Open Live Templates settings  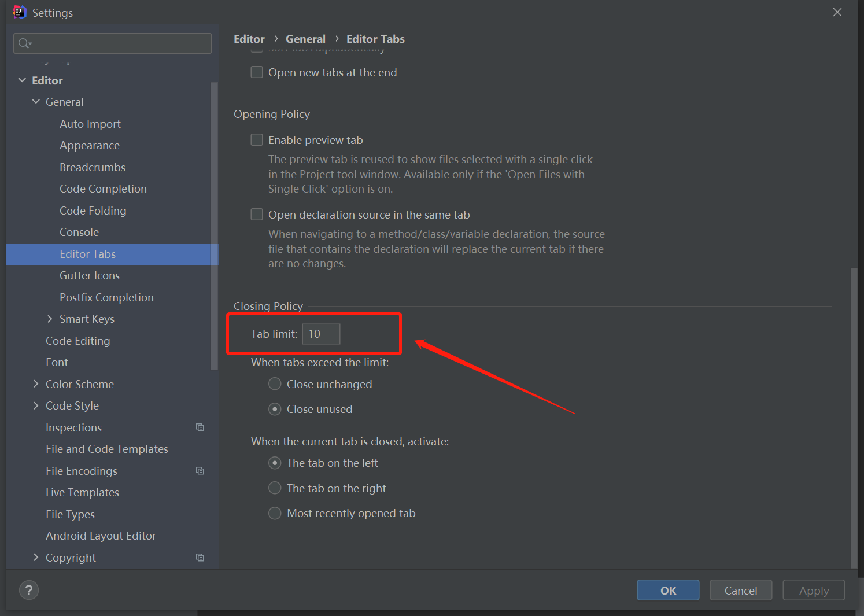82,492
